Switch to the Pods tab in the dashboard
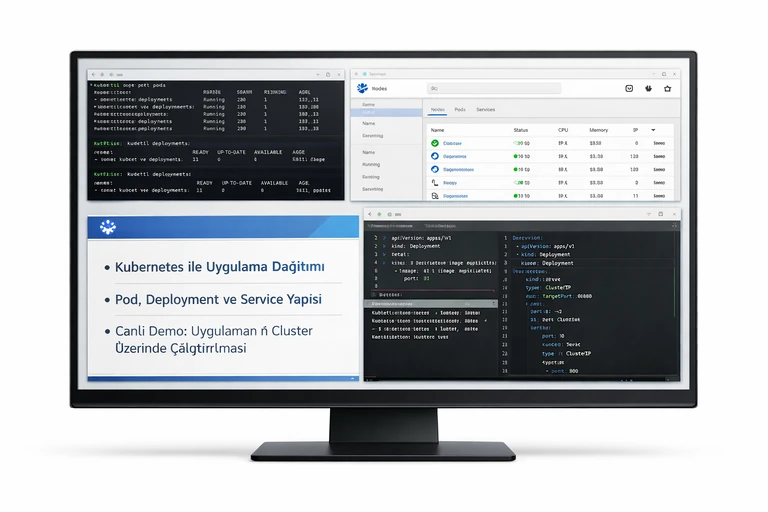This screenshot has height=512, width=768. click(x=460, y=109)
